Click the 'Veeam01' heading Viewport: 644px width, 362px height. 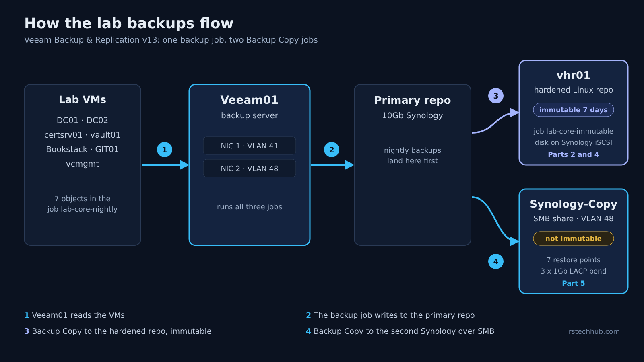click(x=250, y=100)
